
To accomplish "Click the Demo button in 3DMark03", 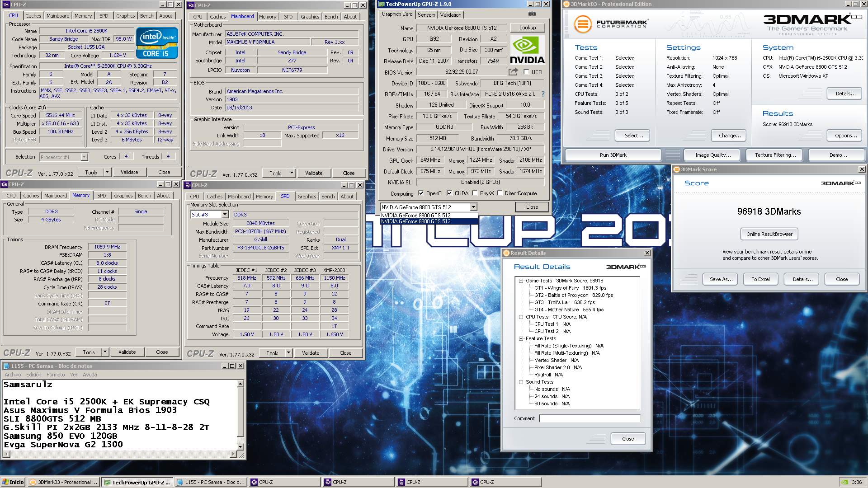I will [x=838, y=155].
